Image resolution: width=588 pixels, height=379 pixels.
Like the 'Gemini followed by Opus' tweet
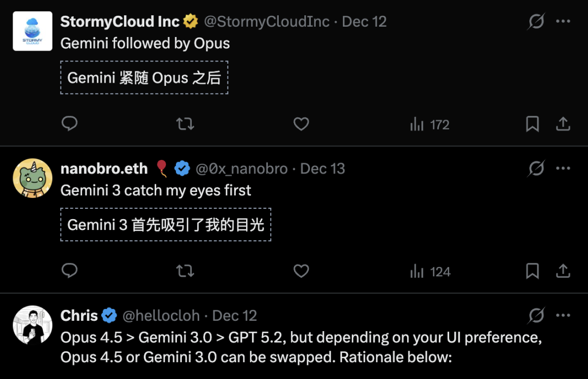[301, 125]
